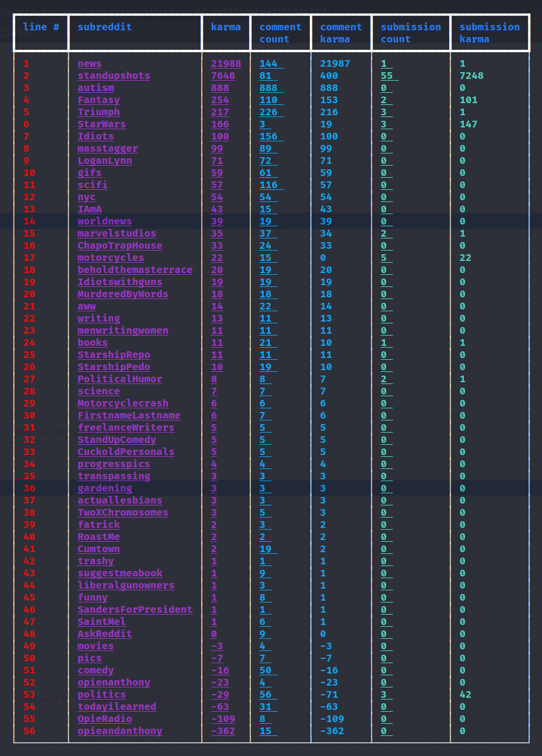Open the motorcycles subreddit link
Screen dimensions: 542x756
(x=111, y=258)
